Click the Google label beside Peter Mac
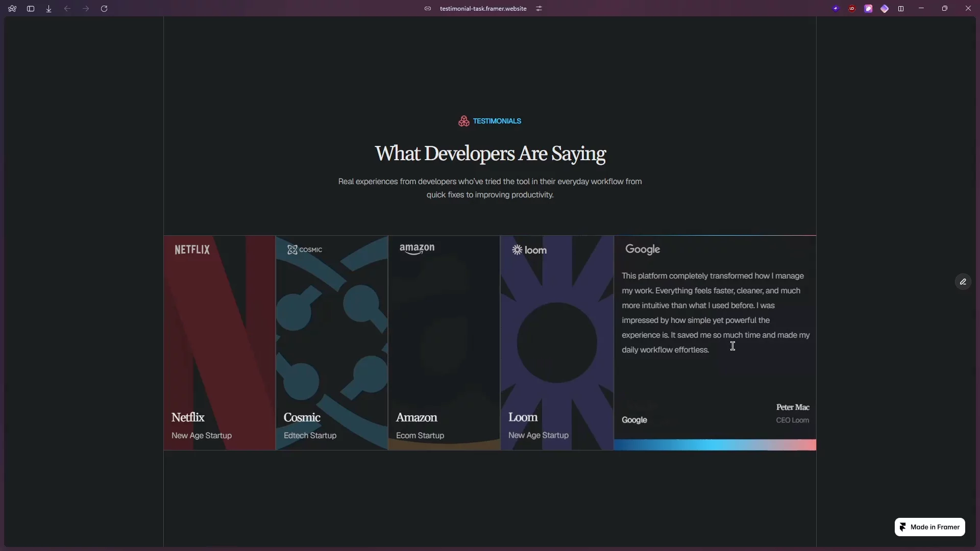 tap(634, 420)
